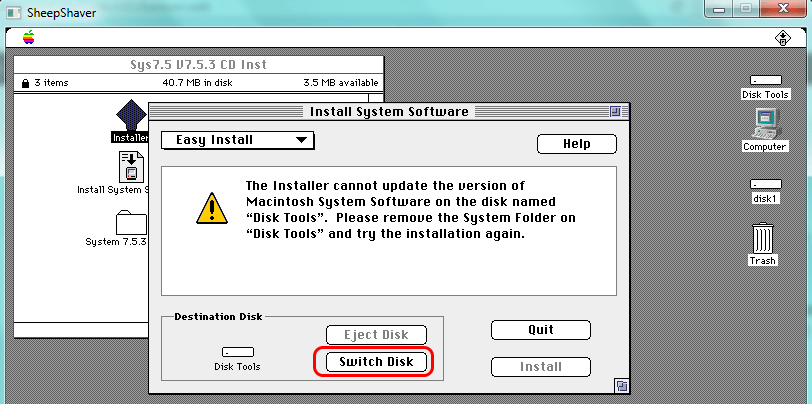
Task: Select the Install System Software document icon
Action: pos(131,167)
